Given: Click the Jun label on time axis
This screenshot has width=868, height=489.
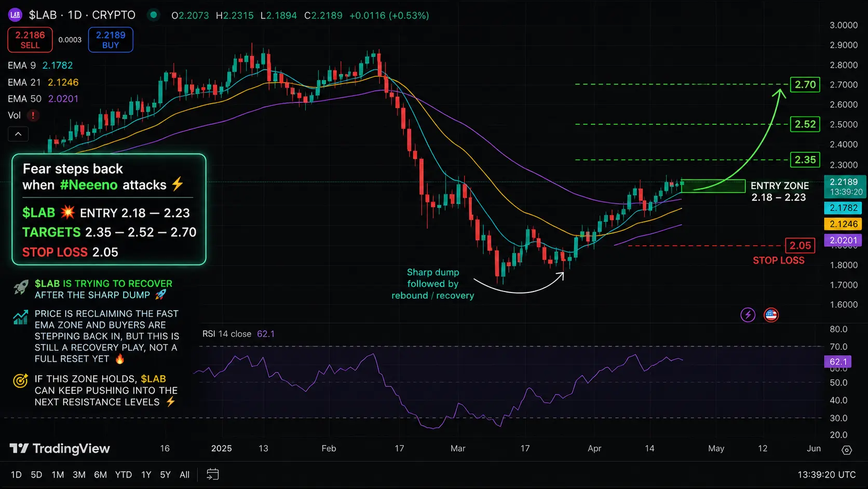Looking at the screenshot, I should tap(814, 448).
